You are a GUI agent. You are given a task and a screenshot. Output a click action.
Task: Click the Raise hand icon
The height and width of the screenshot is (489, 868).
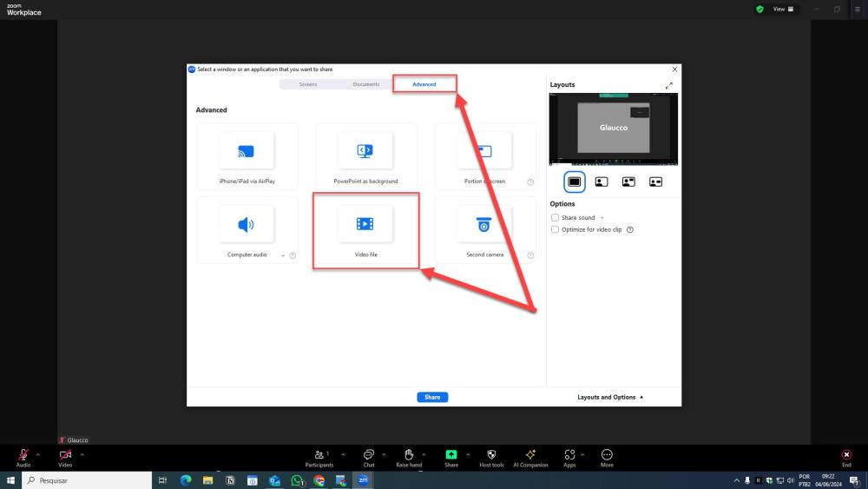click(409, 457)
